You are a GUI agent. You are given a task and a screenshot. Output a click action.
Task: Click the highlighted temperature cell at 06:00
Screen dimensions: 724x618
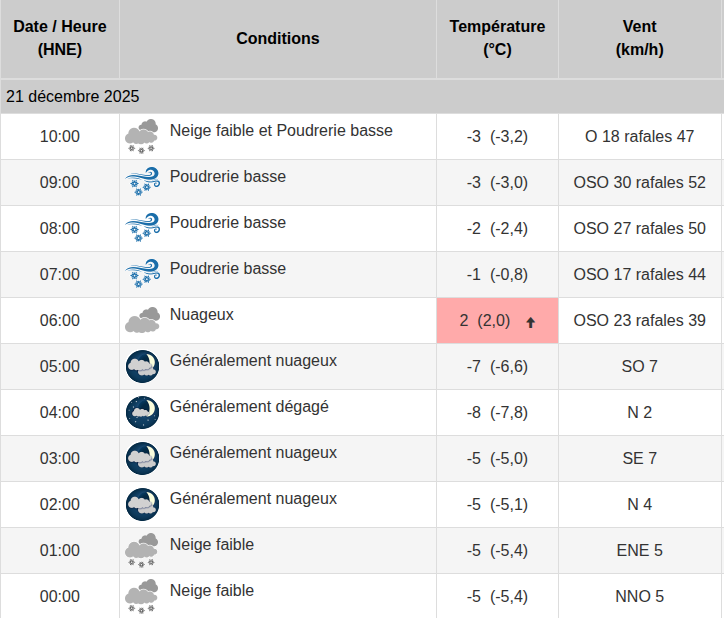[497, 321]
